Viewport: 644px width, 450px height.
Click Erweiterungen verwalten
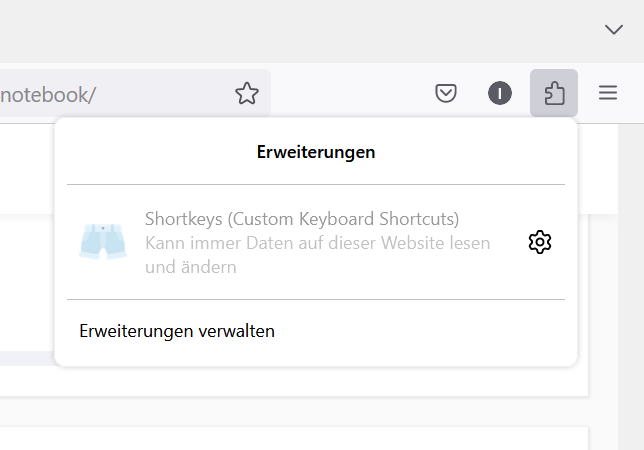click(x=177, y=331)
